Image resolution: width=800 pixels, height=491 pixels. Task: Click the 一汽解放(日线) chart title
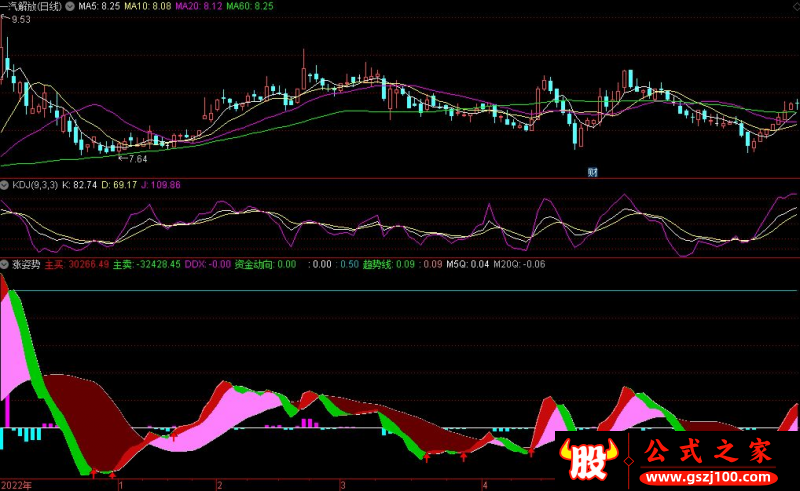point(31,7)
